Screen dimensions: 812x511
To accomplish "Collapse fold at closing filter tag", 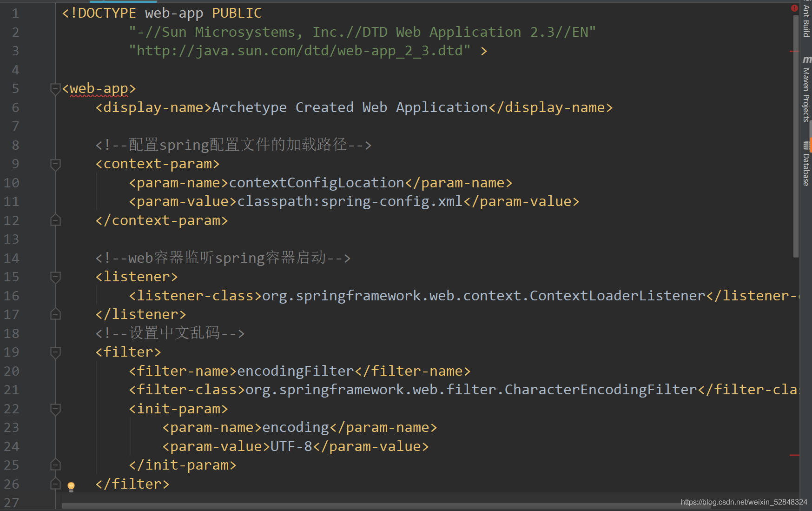I will [55, 484].
